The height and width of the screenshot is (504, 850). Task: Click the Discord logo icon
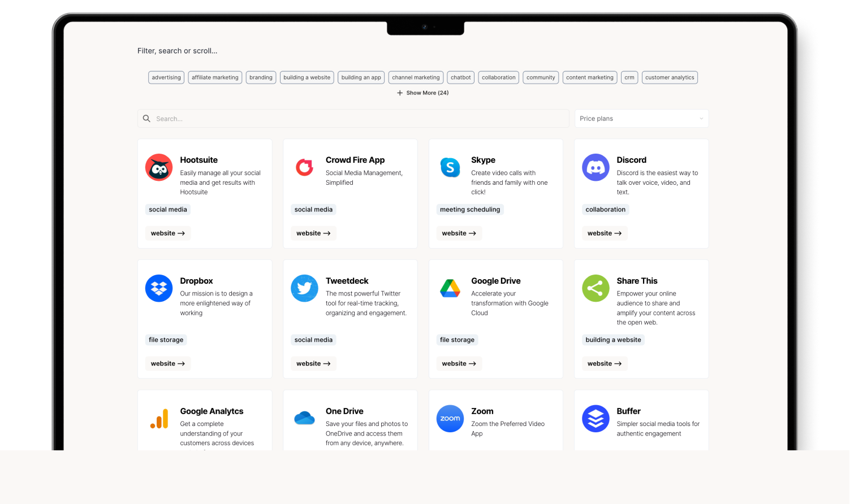(596, 167)
